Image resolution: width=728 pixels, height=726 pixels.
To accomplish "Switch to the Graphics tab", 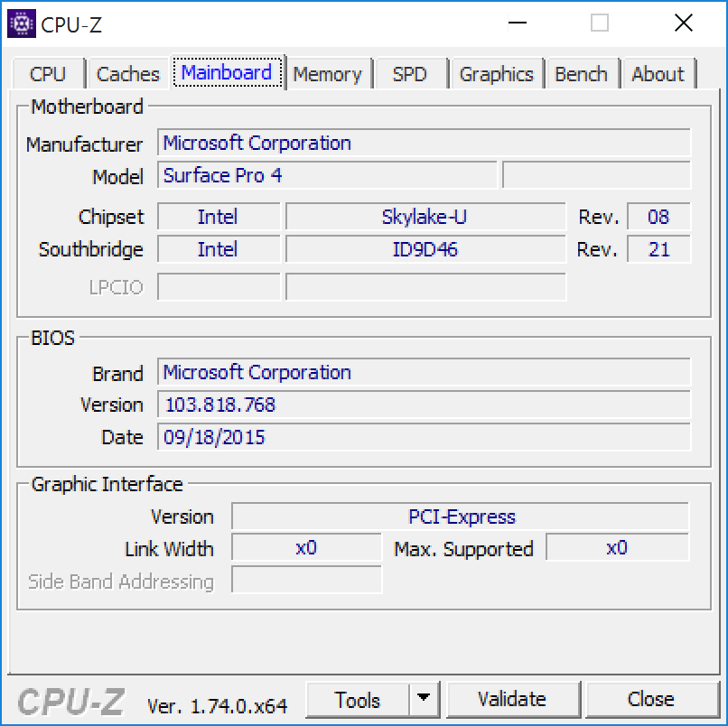I will 496,74.
